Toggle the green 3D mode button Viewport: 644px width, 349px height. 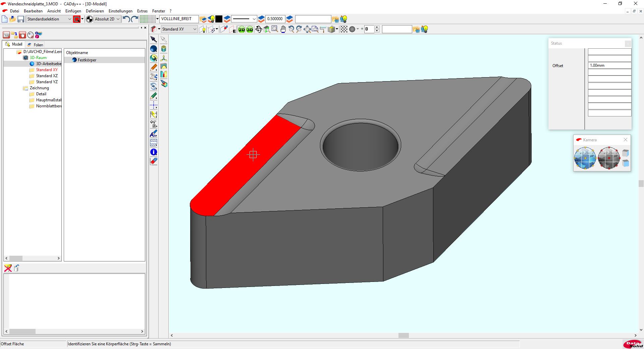tap(250, 30)
